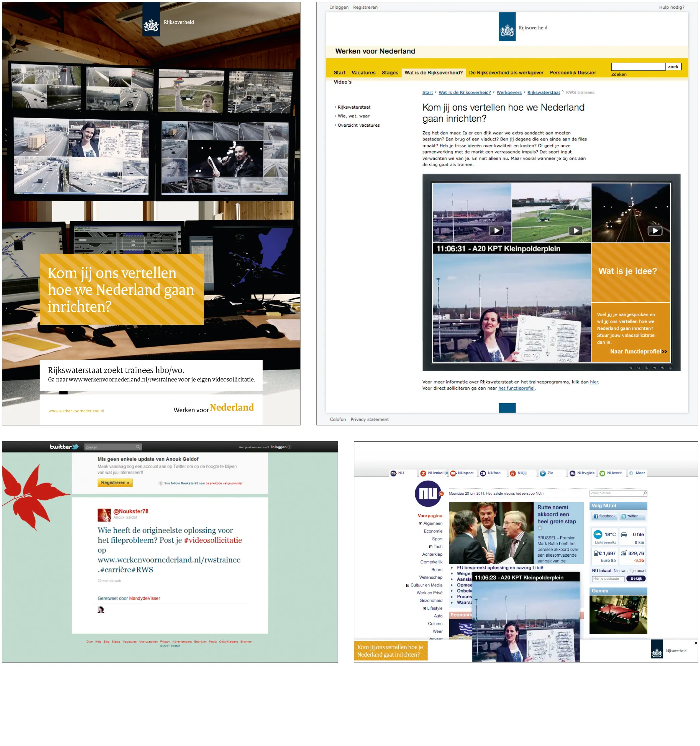The height and width of the screenshot is (746, 700).
Task: Open the Colofon footer link
Action: 338,420
